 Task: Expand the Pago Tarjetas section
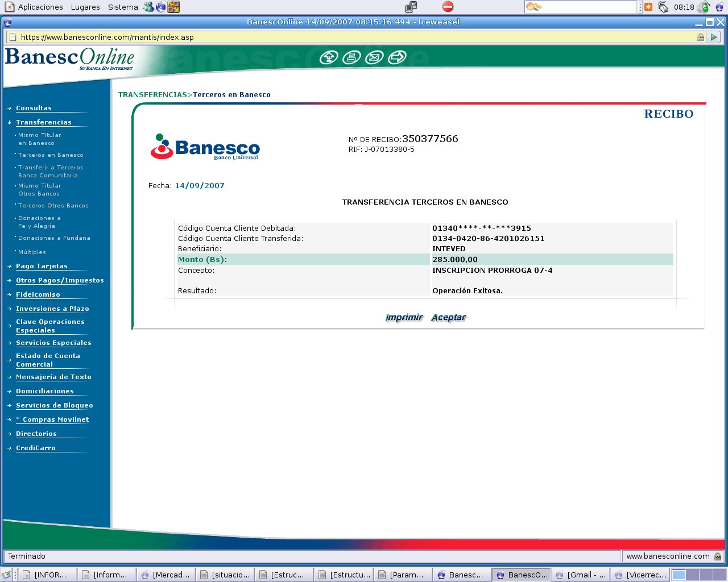(x=42, y=266)
